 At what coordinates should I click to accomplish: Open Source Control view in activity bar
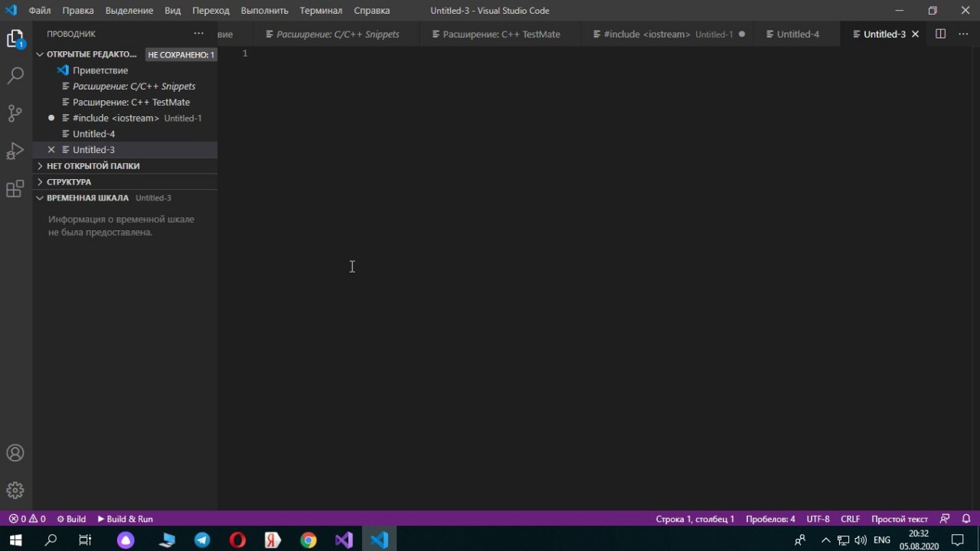pyautogui.click(x=15, y=113)
